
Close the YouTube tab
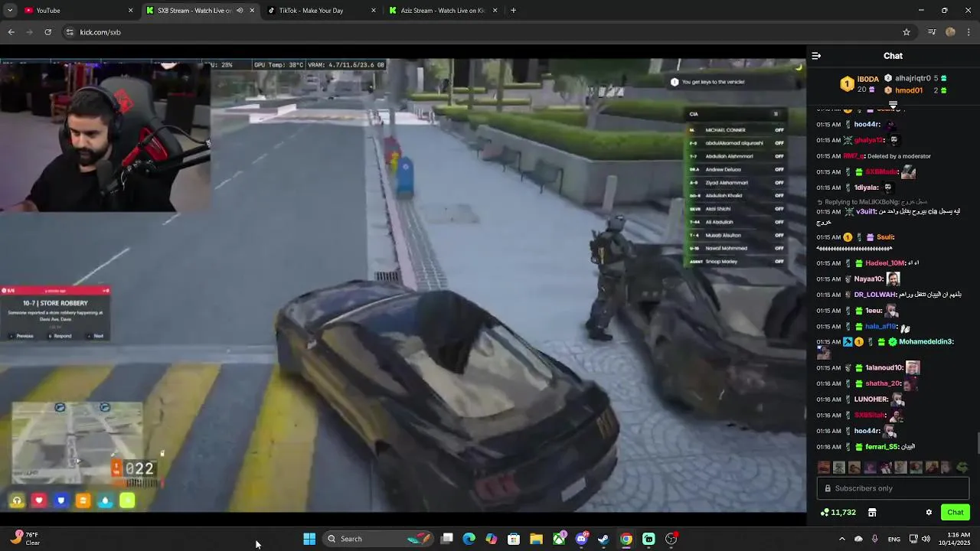click(x=130, y=11)
